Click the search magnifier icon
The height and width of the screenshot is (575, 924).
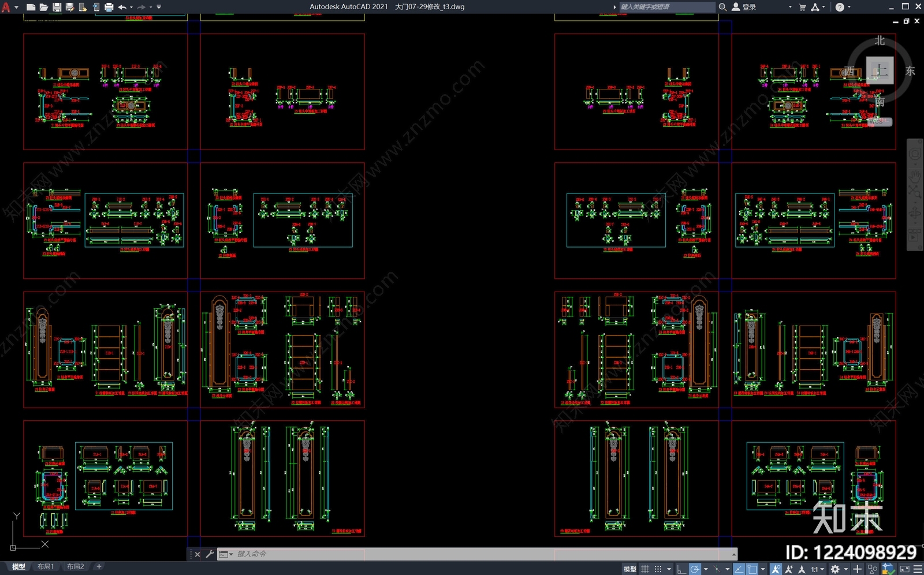point(722,7)
